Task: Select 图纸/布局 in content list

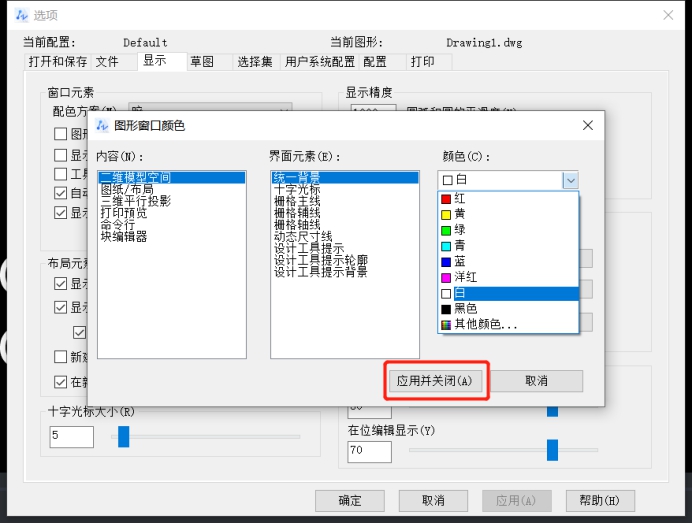Action: [171, 189]
